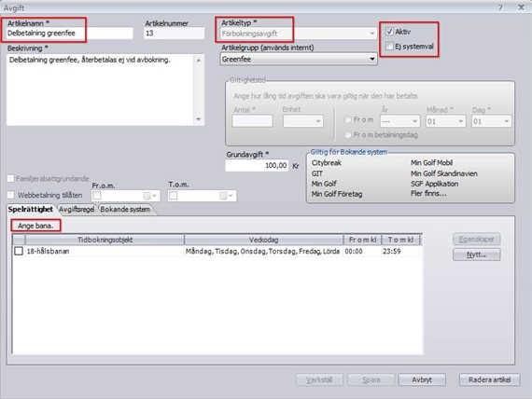Click the Nytt... button

point(476,255)
